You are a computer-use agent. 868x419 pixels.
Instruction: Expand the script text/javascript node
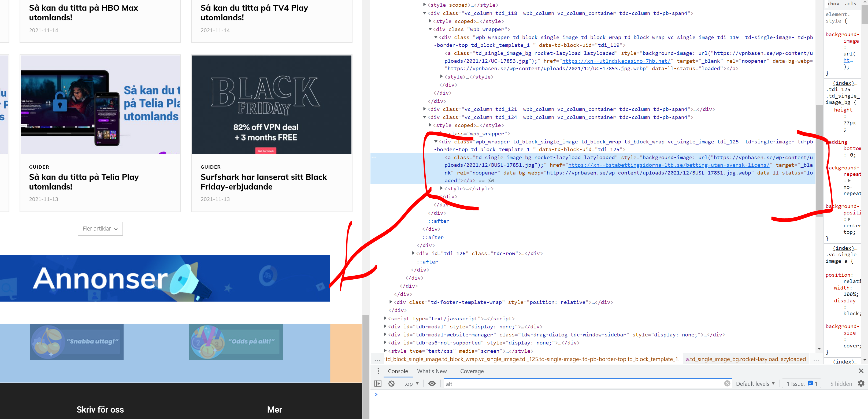[x=385, y=318]
